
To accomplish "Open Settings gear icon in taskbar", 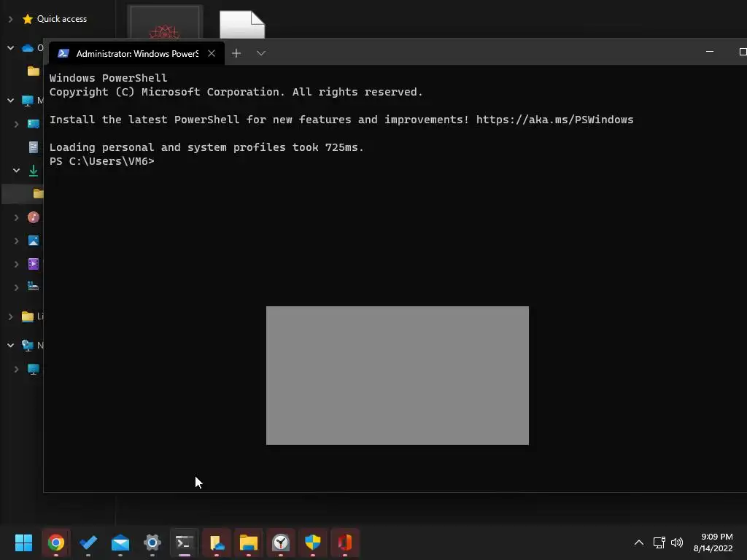I will point(152,542).
